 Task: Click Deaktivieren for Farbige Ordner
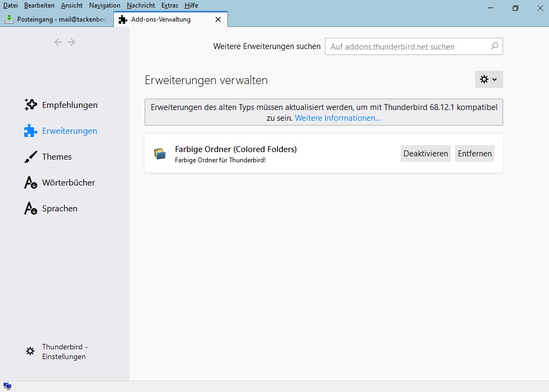tap(425, 154)
